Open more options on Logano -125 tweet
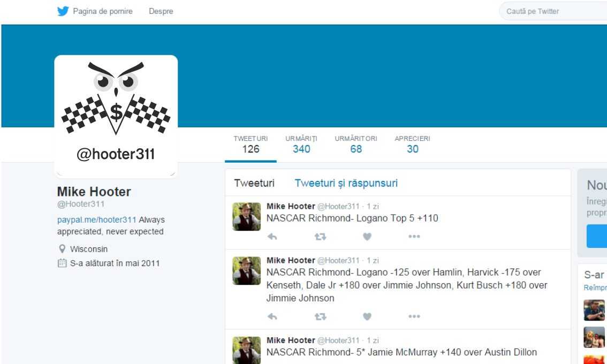The image size is (607, 364). (414, 316)
